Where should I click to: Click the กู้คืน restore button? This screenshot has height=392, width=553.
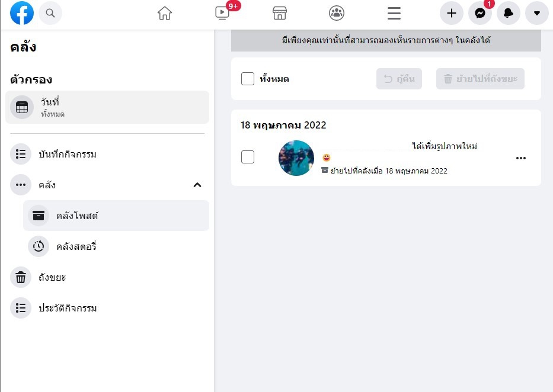[x=399, y=79]
